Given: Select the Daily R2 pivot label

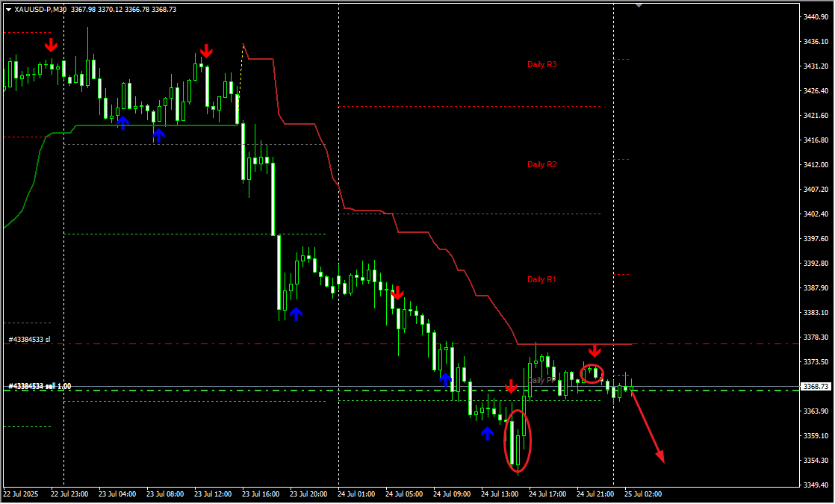Looking at the screenshot, I should pyautogui.click(x=542, y=165).
